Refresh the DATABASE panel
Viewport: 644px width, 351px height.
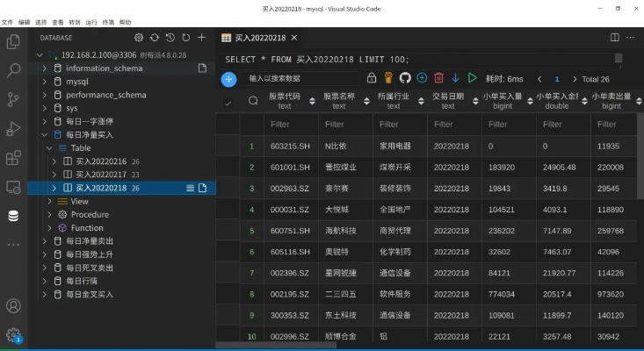click(x=185, y=38)
